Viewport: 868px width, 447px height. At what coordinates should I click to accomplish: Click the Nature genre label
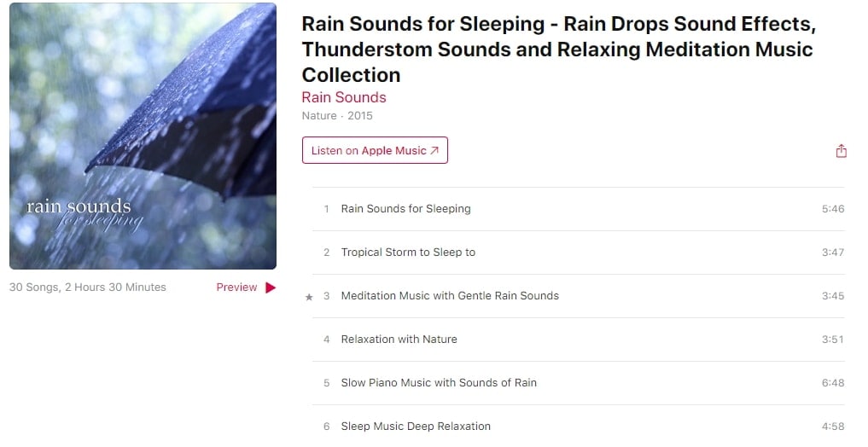click(x=319, y=116)
